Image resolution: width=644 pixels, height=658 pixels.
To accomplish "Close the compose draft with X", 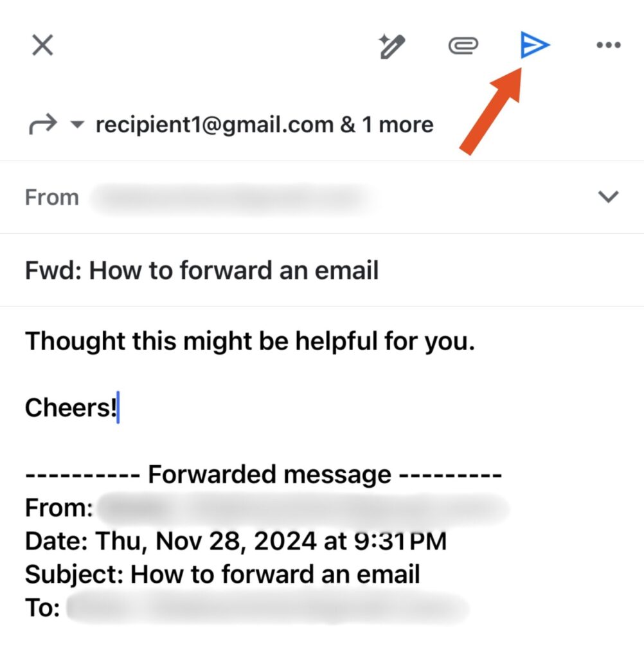I will click(x=42, y=46).
